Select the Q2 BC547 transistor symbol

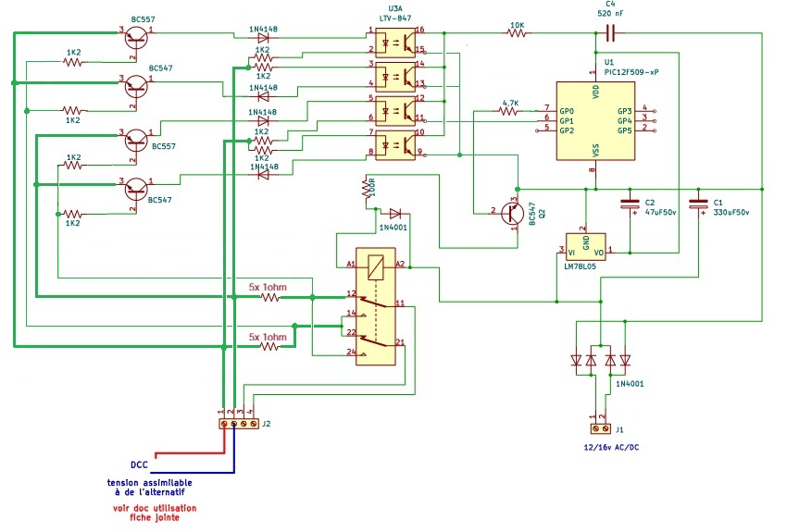[x=512, y=213]
